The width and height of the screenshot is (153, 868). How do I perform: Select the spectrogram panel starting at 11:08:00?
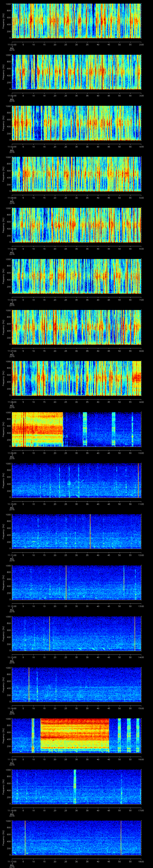click(77, 378)
